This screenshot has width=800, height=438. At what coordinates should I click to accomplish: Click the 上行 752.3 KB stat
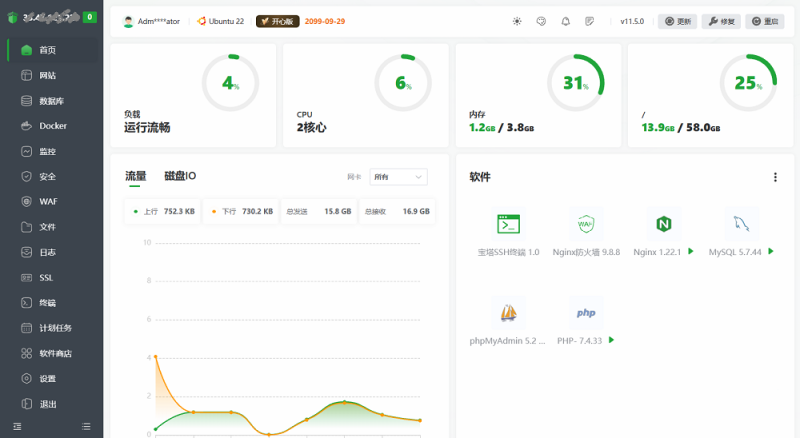click(x=163, y=211)
